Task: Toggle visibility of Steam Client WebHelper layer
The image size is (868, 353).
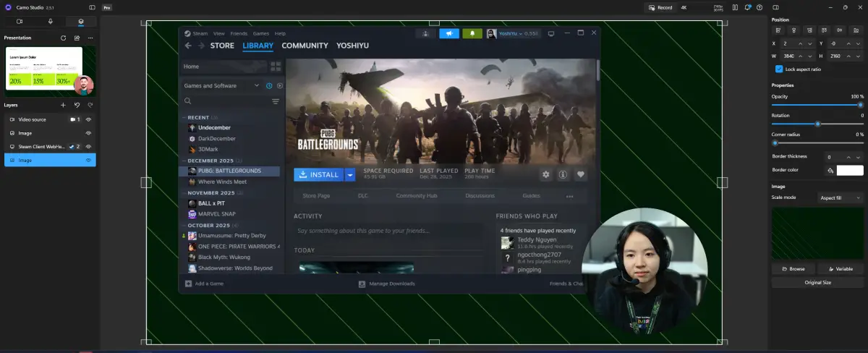Action: coord(89,147)
